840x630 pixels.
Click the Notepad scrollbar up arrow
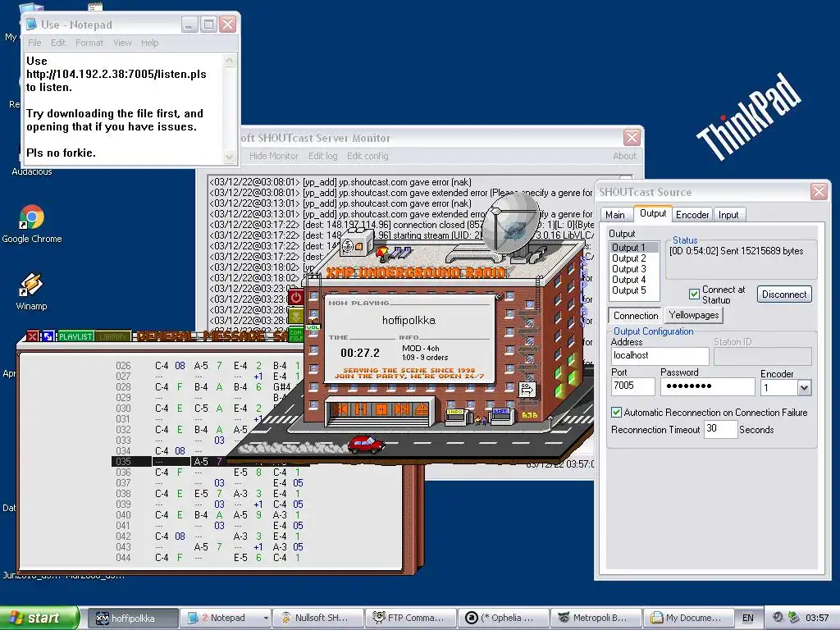coord(230,61)
